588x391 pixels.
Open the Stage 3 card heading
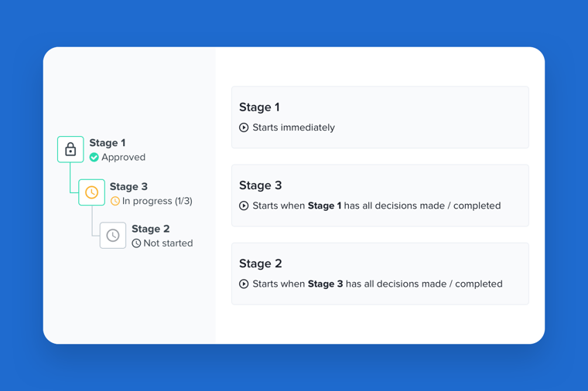[x=260, y=185]
